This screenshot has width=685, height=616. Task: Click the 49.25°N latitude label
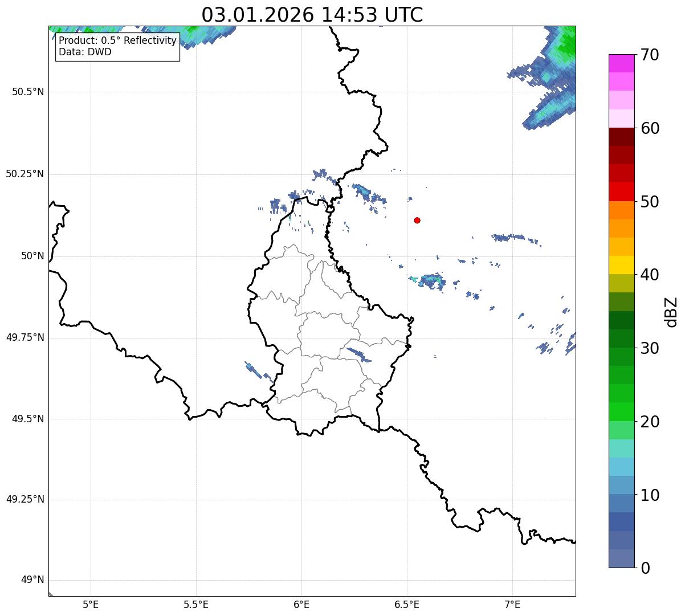point(25,499)
